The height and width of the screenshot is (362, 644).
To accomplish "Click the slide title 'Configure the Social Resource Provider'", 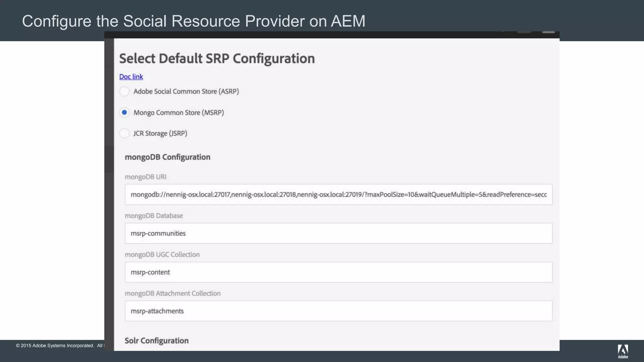I will pyautogui.click(x=164, y=21).
